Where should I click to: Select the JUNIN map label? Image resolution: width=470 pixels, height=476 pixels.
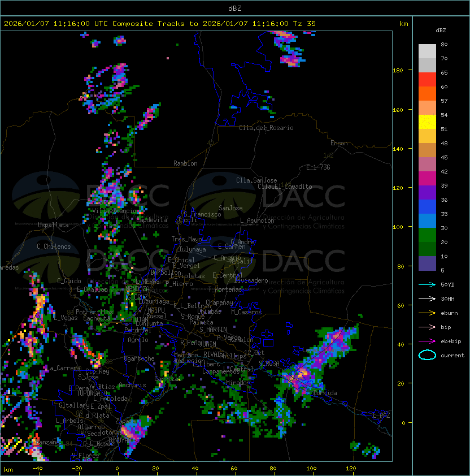coord(207,344)
